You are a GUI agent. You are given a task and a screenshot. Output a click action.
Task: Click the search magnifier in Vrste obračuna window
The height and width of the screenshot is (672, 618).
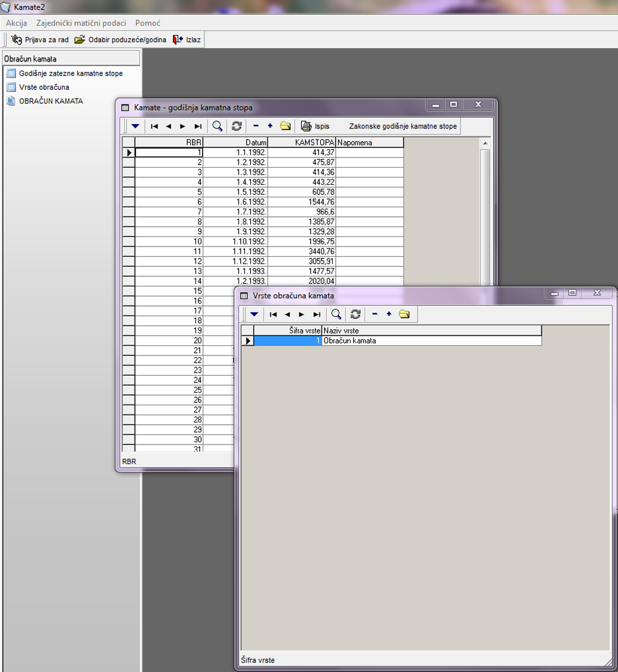pyautogui.click(x=336, y=314)
